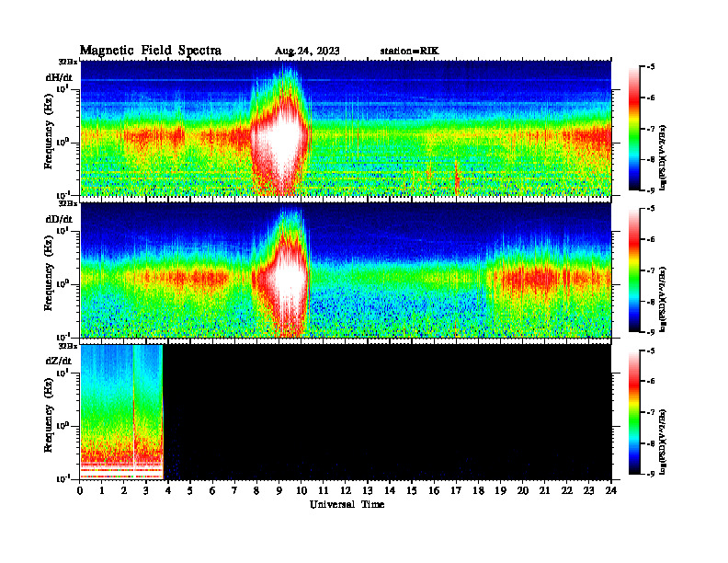
Task: Click the dZ/dt panel label
Action: (59, 361)
